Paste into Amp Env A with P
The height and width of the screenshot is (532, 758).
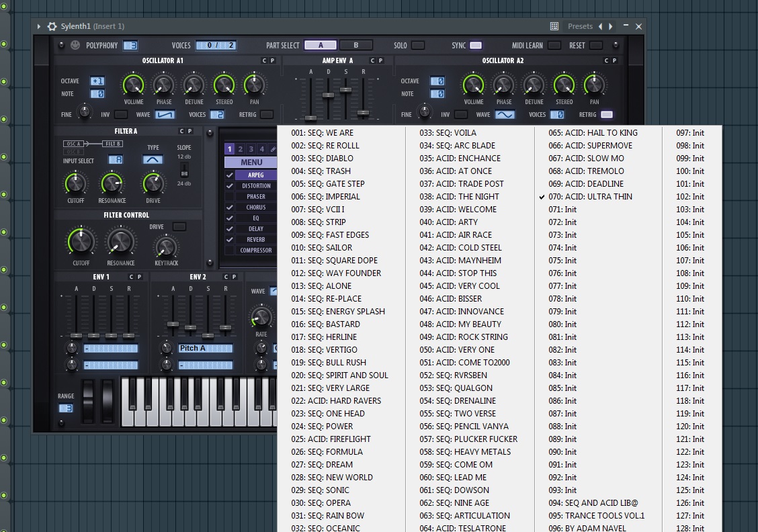(x=380, y=60)
